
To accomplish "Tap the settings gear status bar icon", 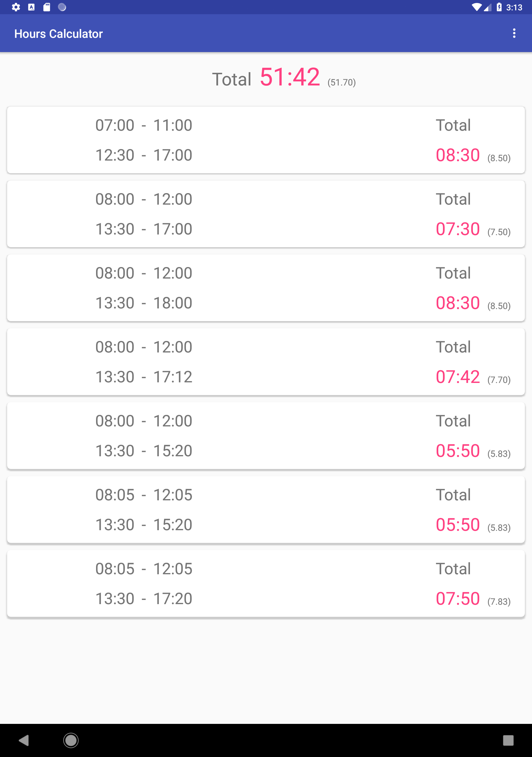I will pos(16,7).
